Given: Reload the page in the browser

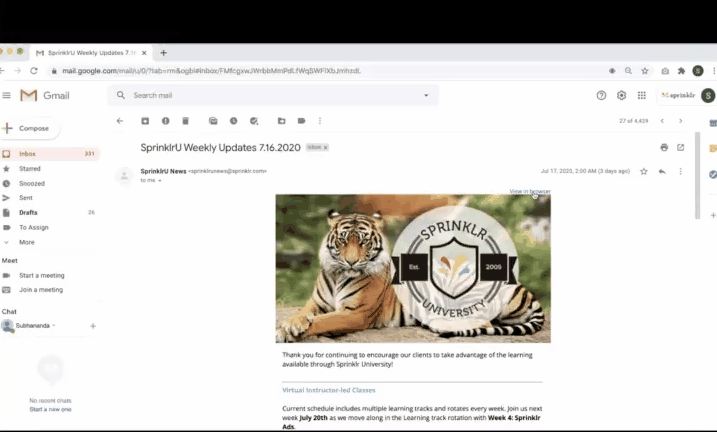Looking at the screenshot, I should pos(34,71).
